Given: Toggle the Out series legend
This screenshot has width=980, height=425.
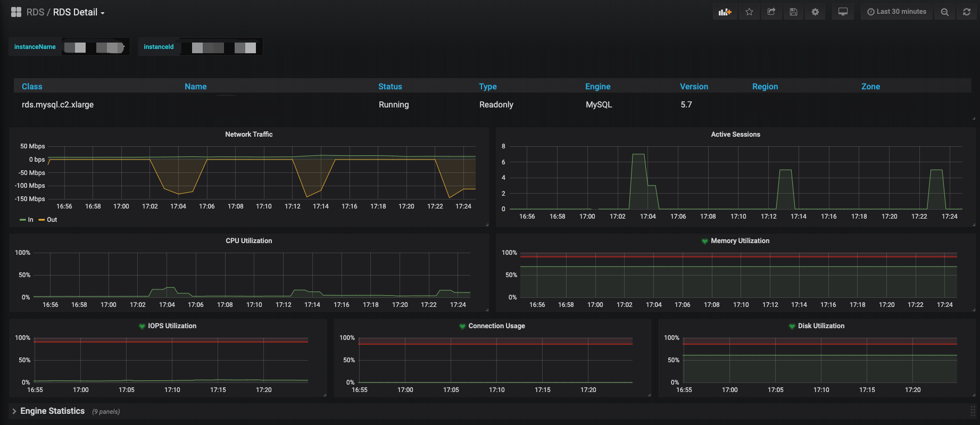Looking at the screenshot, I should (48, 220).
